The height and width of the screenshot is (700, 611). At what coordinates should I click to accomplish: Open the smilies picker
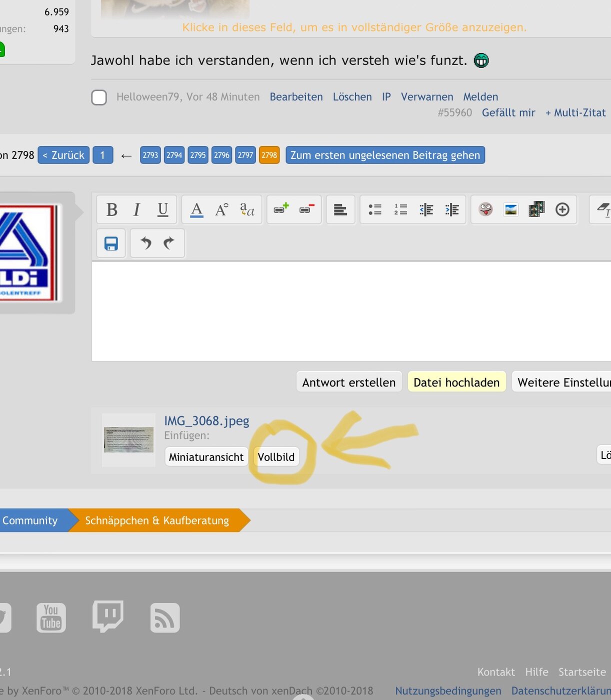pos(485,209)
